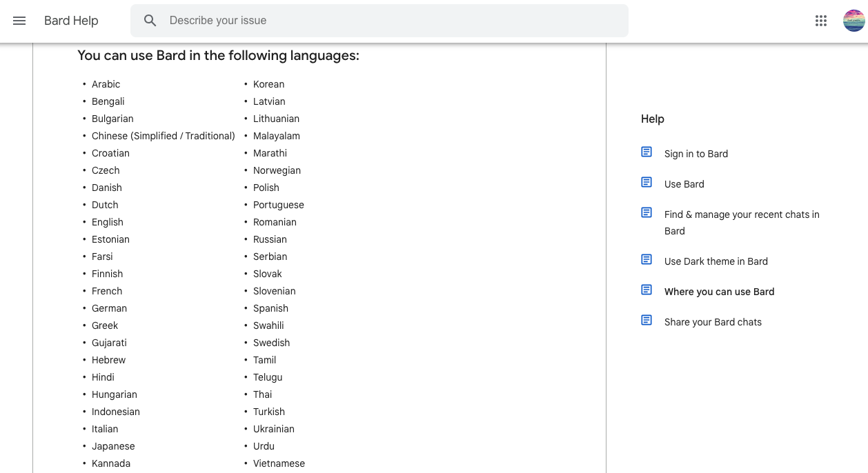Focus the Describe your issue search field
868x473 pixels.
point(379,21)
